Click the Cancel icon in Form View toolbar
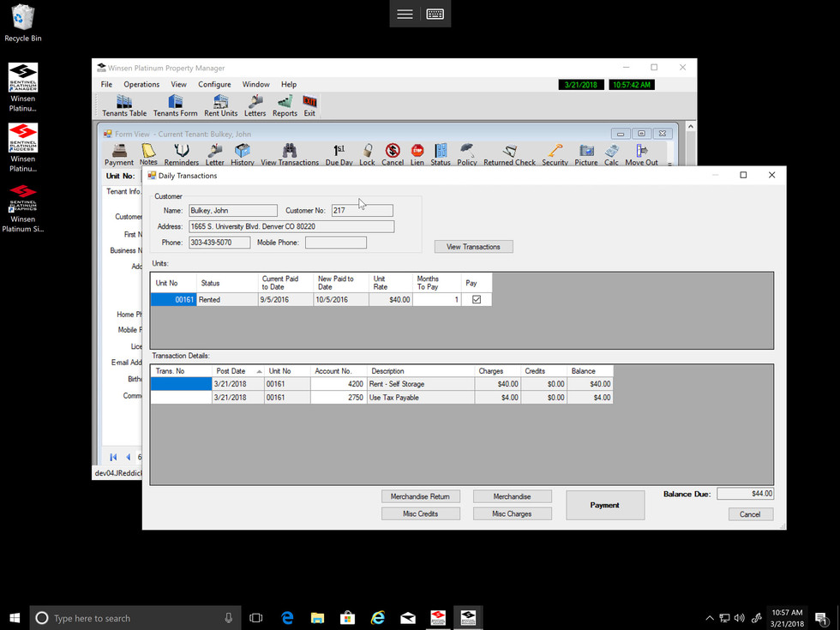Screen dimensions: 840x630 393,155
